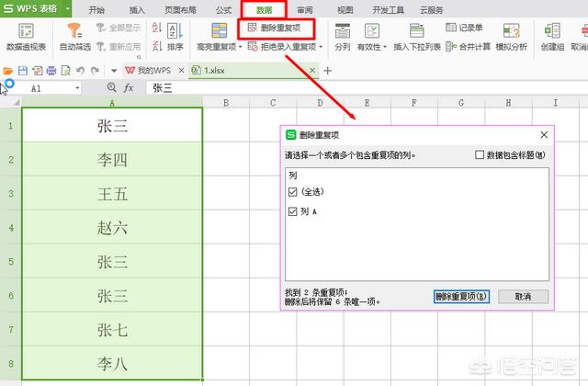This screenshot has width=588, height=386.
Task: Expand the Name Box dropdown arrow
Action: coord(77,88)
